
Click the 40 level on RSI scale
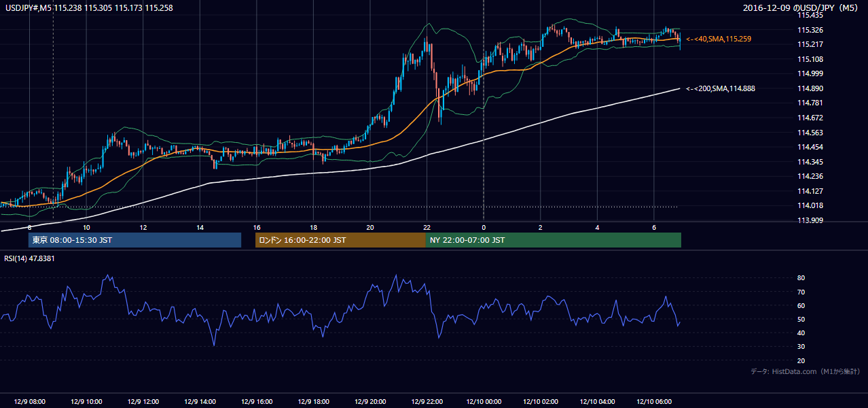[801, 333]
